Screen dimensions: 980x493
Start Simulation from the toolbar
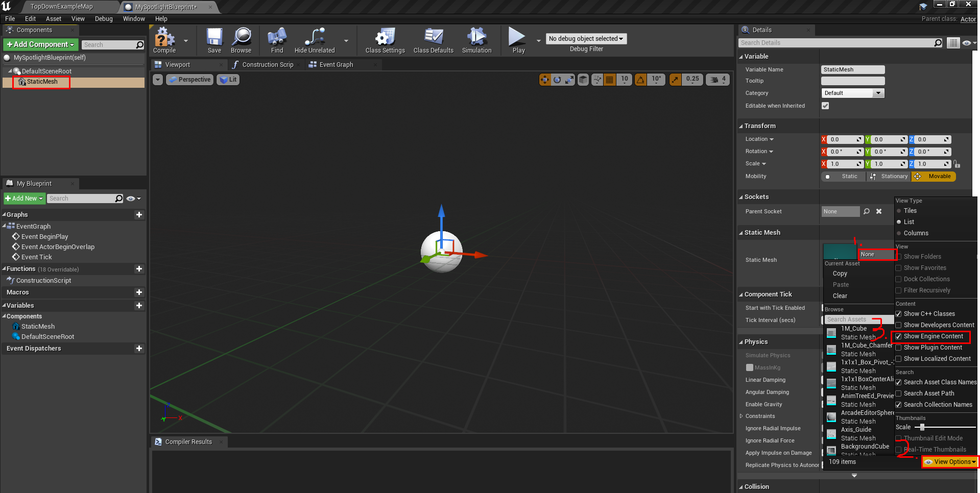click(x=476, y=40)
